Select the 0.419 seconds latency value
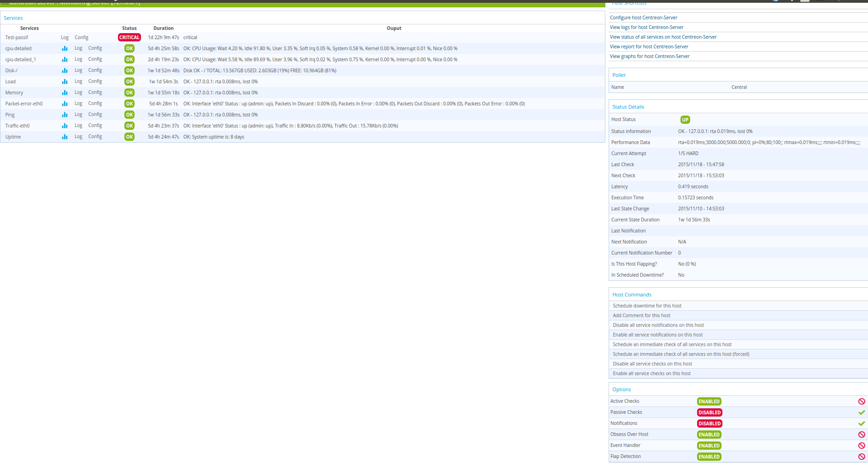 [x=693, y=186]
